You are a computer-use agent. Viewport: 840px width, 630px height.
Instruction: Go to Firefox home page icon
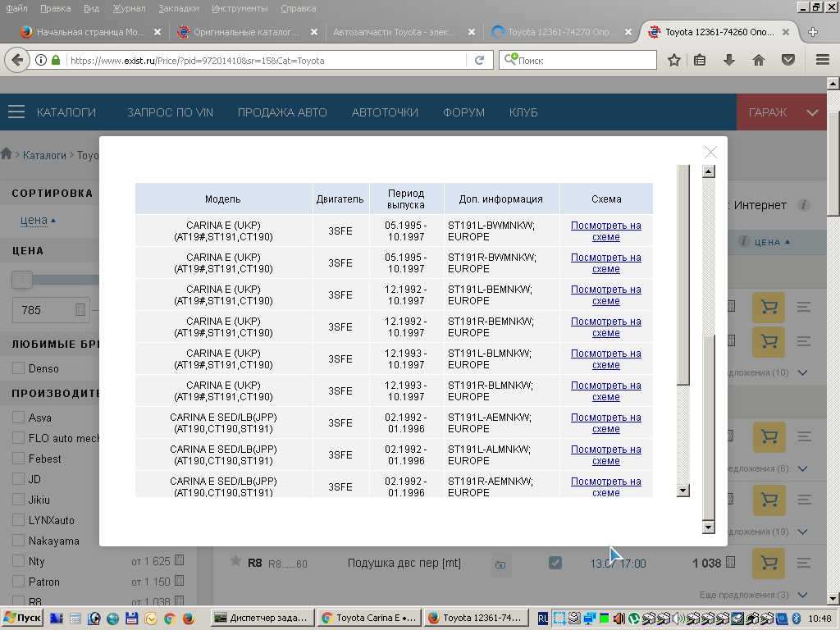pyautogui.click(x=758, y=60)
